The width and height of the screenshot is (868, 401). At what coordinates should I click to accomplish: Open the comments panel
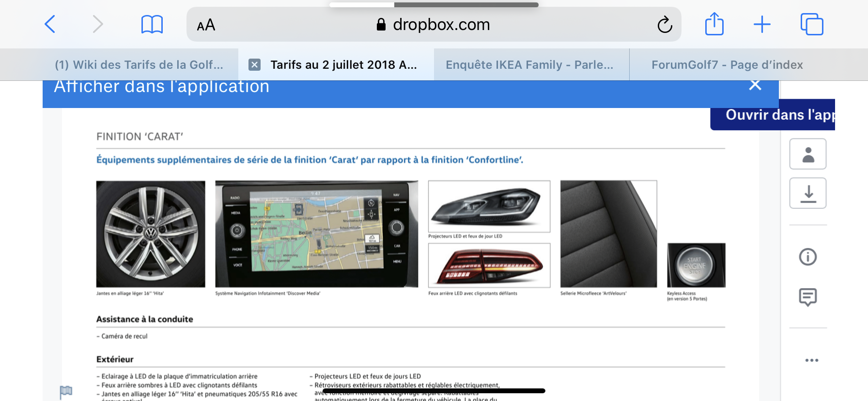tap(808, 297)
